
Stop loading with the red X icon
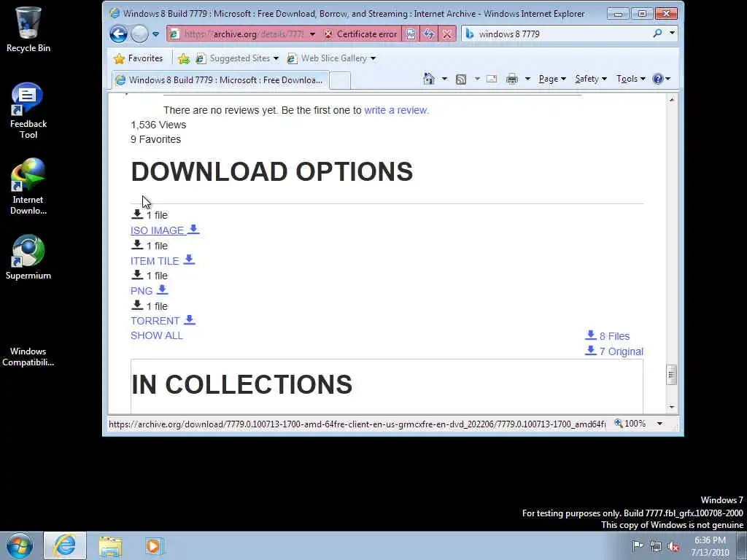coord(447,34)
